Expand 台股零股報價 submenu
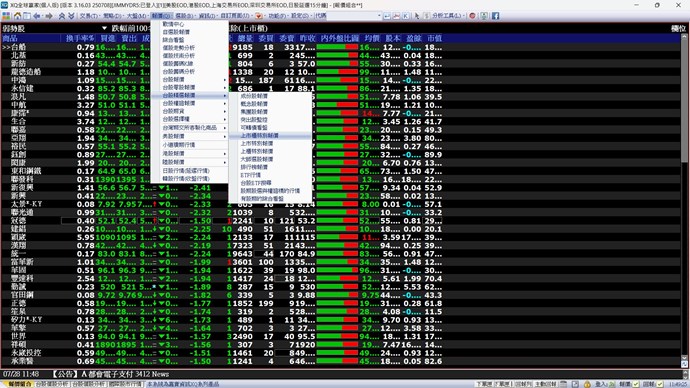 189,88
